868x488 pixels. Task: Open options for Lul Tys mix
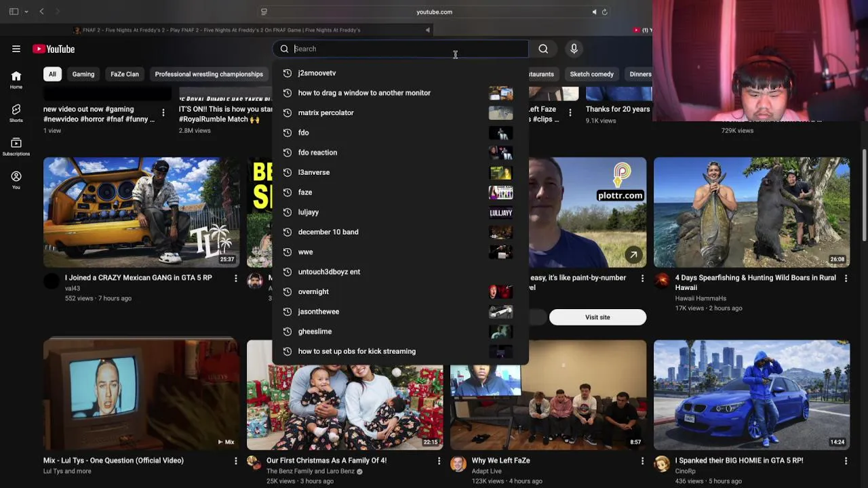point(236,461)
